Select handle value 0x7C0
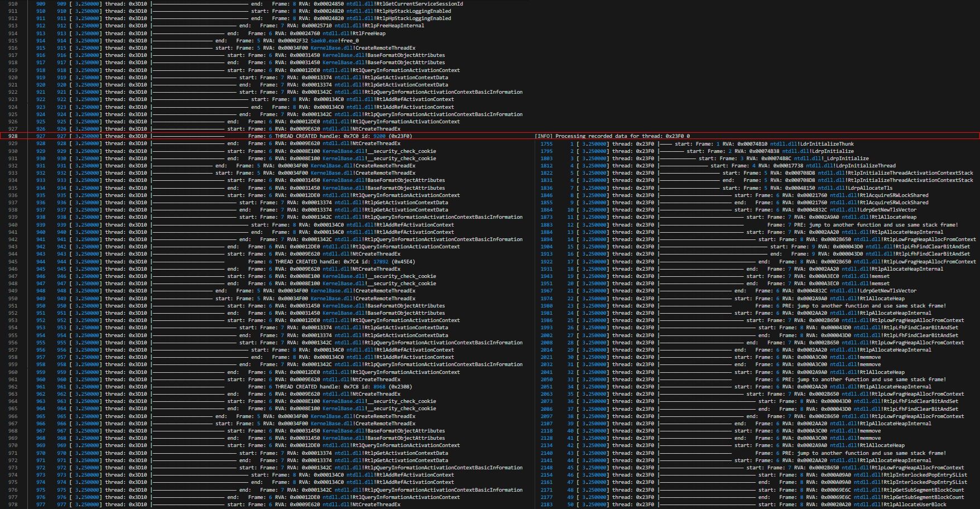 [x=350, y=136]
